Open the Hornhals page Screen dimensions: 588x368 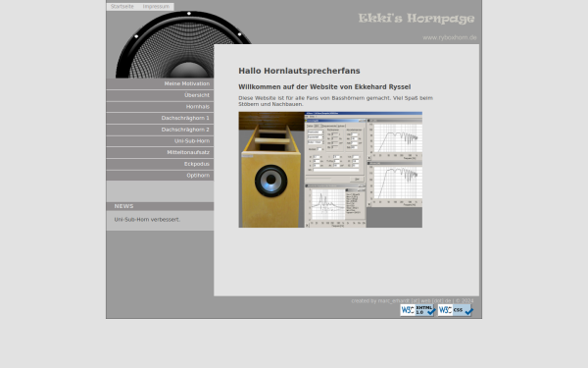[160, 107]
